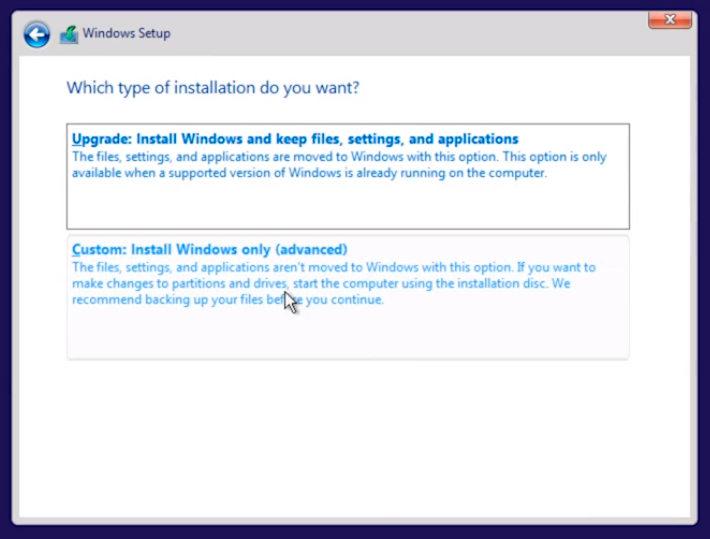Click 'make changes to partitions and drives' text
710x539 pixels.
pos(175,283)
